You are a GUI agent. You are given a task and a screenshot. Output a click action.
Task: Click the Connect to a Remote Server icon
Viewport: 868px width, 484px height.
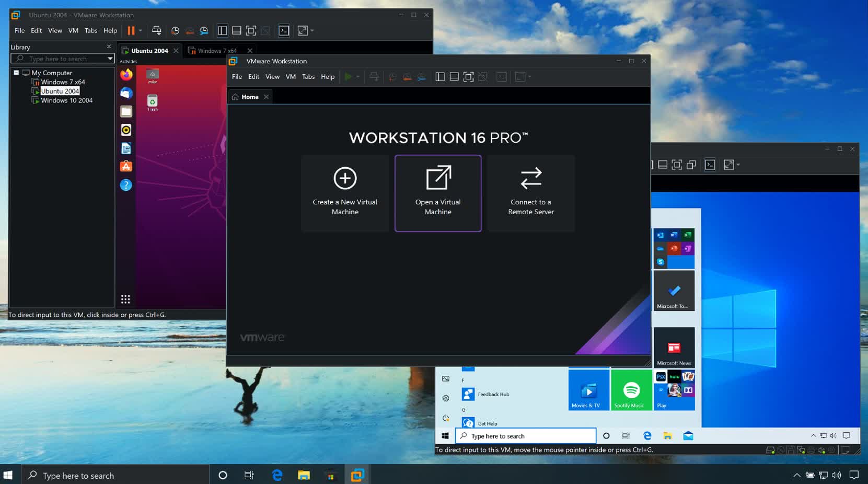[531, 179]
